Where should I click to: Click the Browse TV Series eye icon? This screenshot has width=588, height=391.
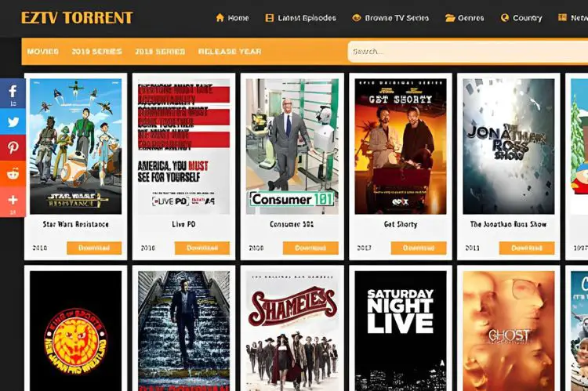coord(356,17)
